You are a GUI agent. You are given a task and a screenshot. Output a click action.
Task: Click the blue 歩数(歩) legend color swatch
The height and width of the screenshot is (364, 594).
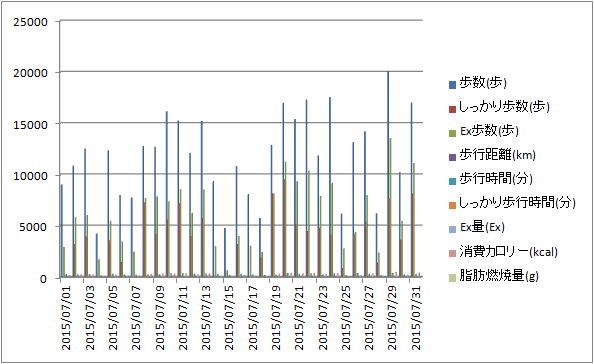[x=452, y=84]
